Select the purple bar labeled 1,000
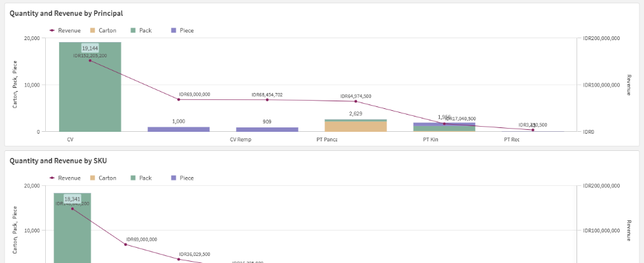Screen dimensions: 644x263 pyautogui.click(x=179, y=129)
